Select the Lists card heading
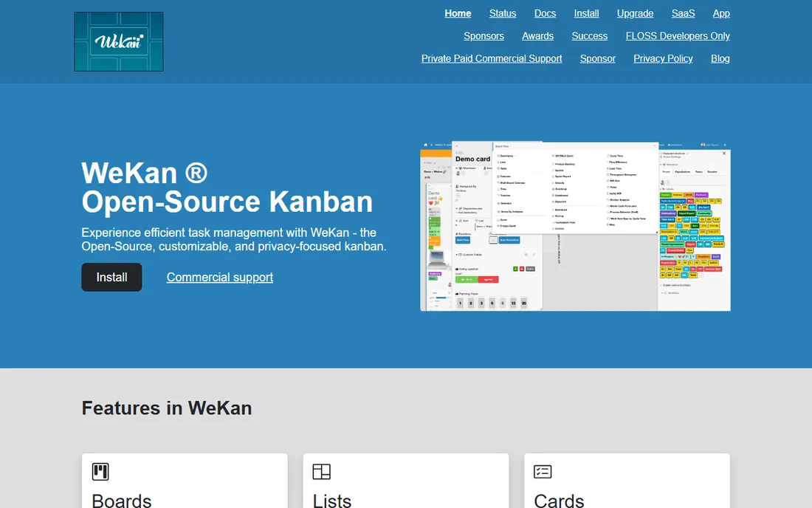812x508 pixels. point(332,501)
